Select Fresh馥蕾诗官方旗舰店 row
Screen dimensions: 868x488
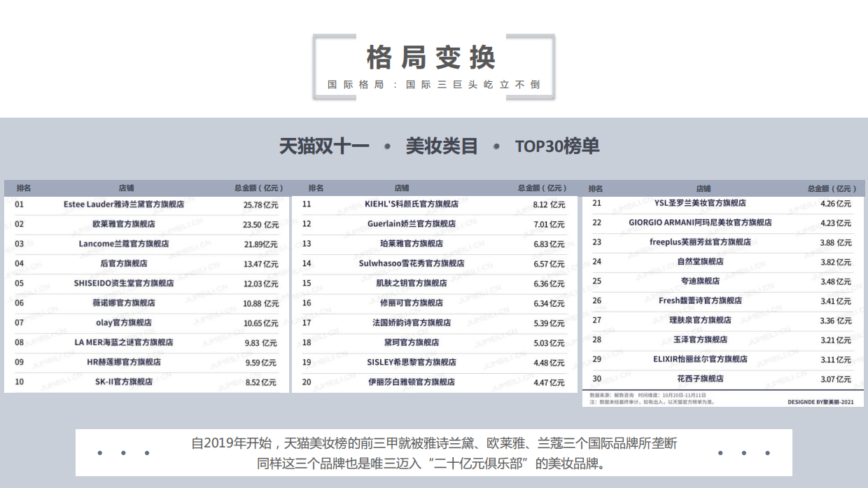point(722,301)
